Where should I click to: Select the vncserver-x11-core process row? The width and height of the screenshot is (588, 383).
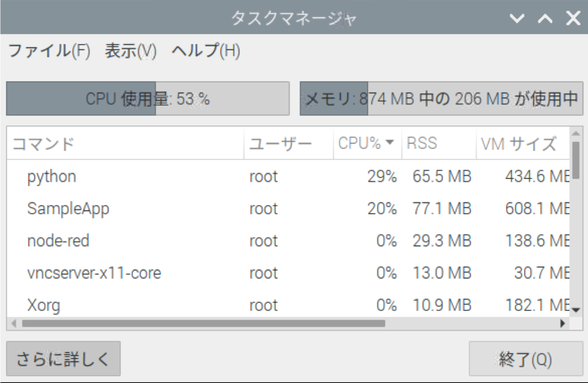[142, 273]
